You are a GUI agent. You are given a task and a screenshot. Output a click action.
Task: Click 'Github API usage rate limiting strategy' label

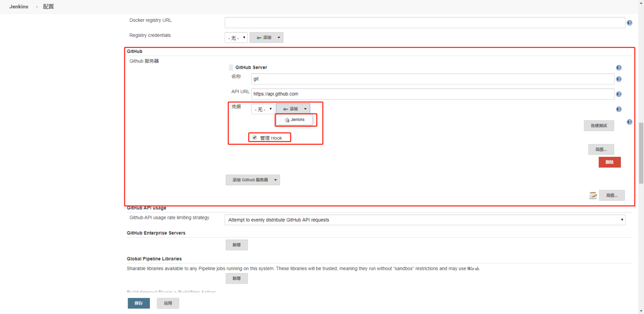point(169,218)
